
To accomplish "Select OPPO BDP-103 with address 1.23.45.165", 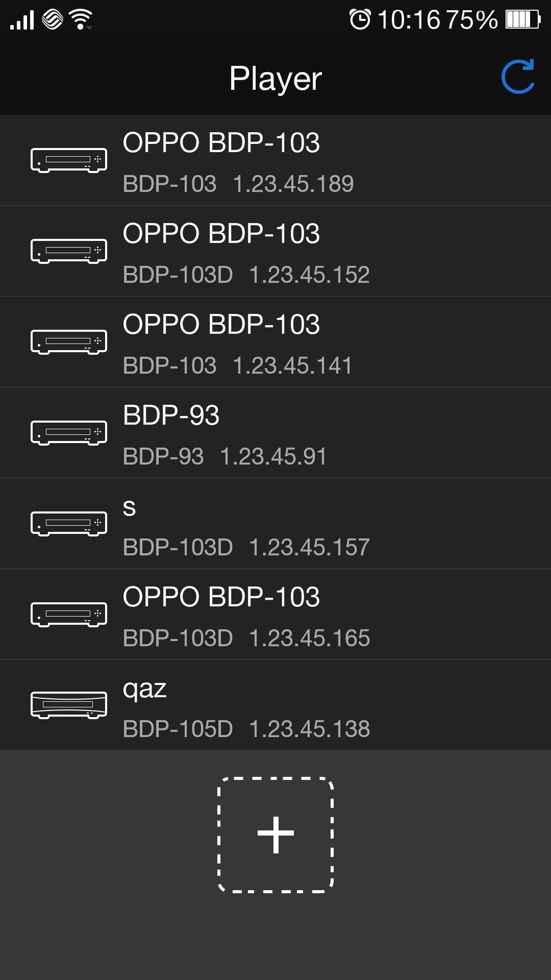I will click(x=275, y=614).
